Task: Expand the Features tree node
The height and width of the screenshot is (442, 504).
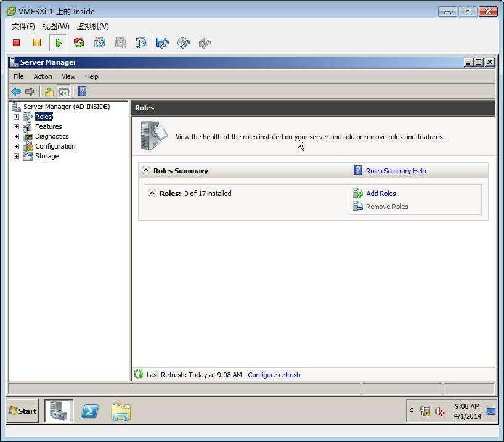Action: [17, 126]
